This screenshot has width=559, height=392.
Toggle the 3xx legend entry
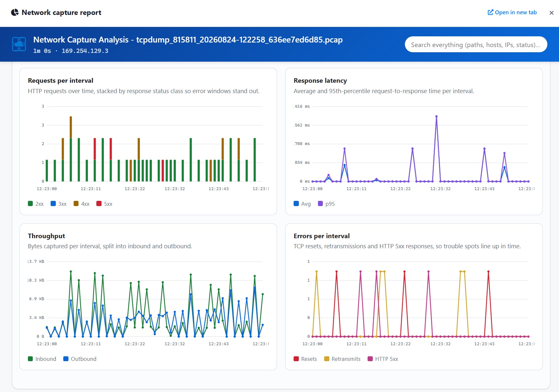(59, 204)
